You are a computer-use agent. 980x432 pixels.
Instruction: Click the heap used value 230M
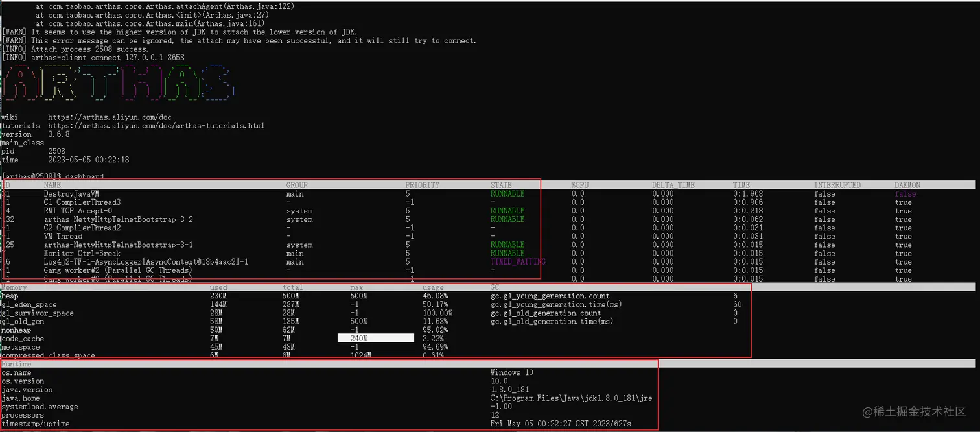218,296
